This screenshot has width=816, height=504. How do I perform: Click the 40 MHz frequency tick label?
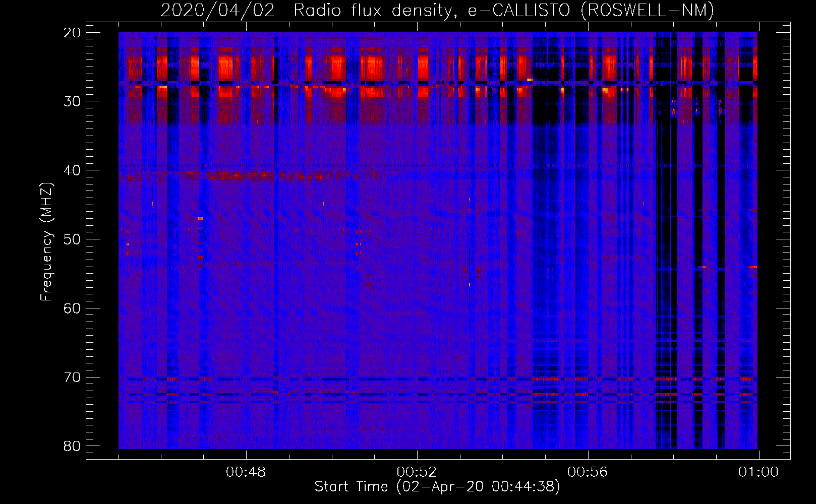(73, 170)
